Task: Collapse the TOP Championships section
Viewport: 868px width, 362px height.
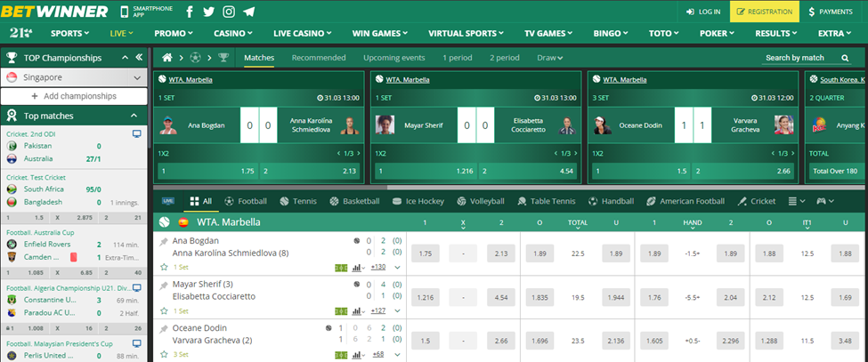Action: 125,58
